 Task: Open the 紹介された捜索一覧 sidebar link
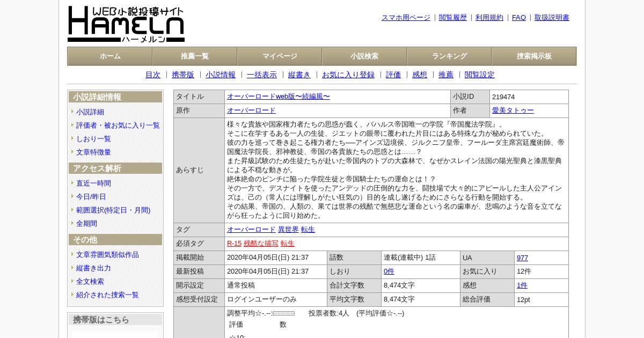107,295
